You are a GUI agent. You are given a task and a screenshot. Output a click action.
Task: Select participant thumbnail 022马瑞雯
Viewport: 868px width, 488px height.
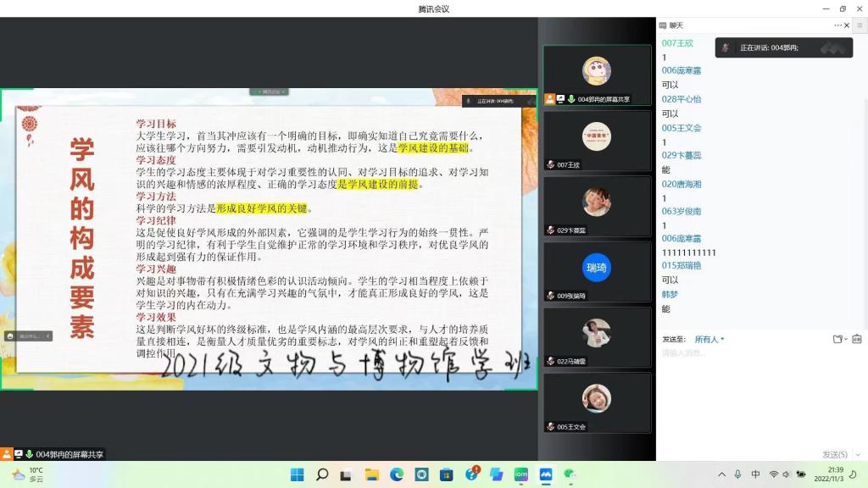click(x=597, y=337)
